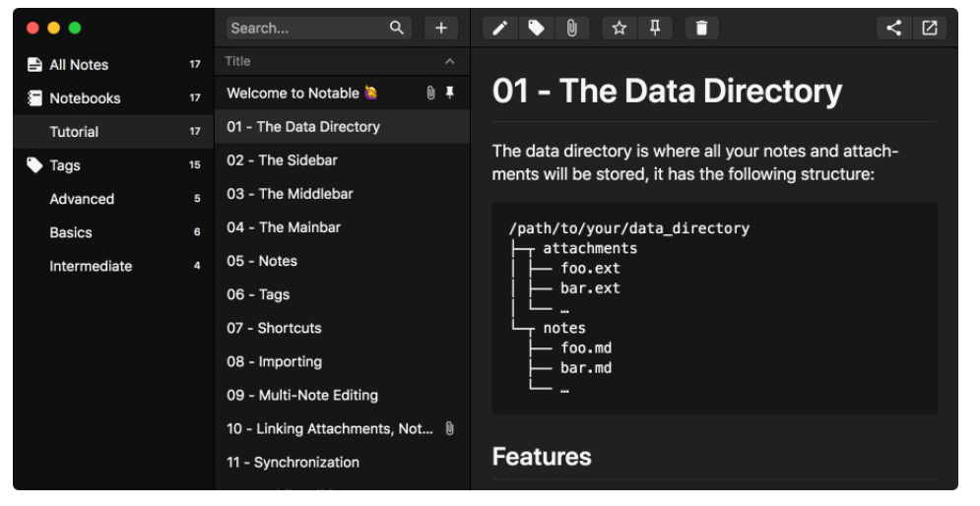Click the attachments folder line in code
Screen dimensions: 980x506
590,249
